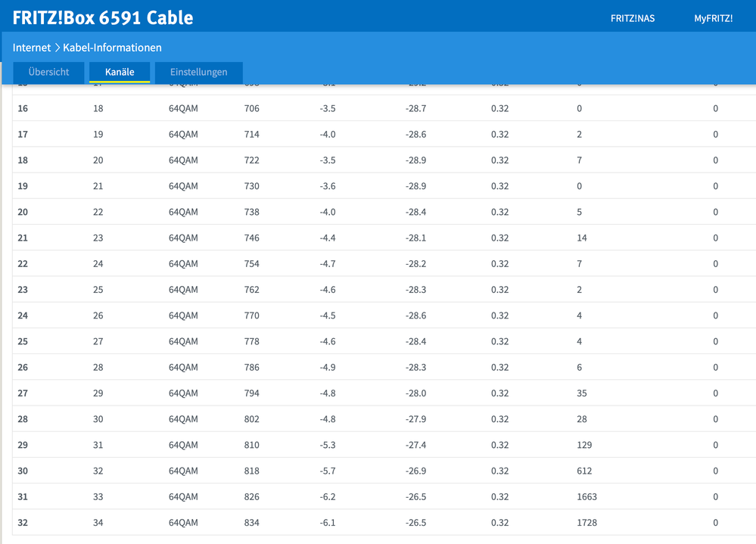Click latency 0.32 in channel 25 row
The image size is (756, 544).
click(x=500, y=342)
